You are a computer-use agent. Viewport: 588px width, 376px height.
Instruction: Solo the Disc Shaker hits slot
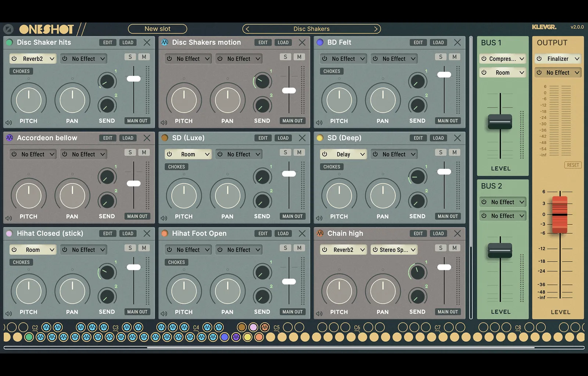pyautogui.click(x=130, y=57)
